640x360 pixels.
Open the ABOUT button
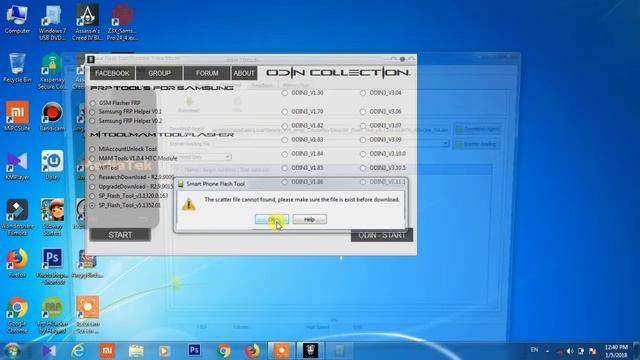pos(244,73)
